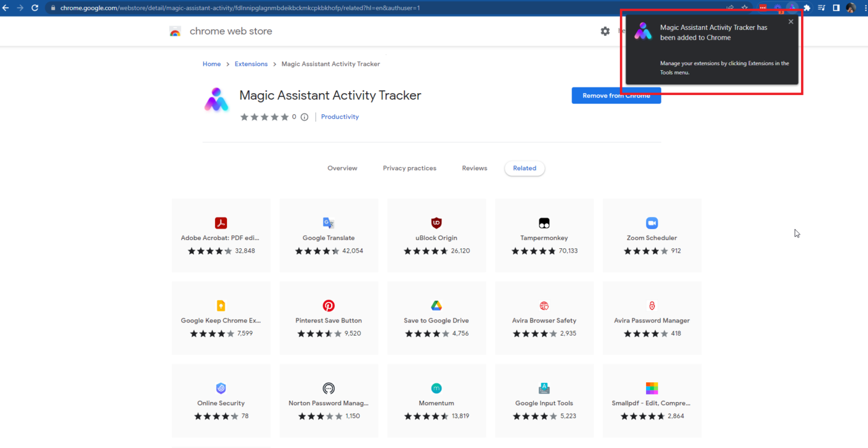Open the Chrome side panel icon
This screenshot has width=868, height=448.
[x=836, y=8]
